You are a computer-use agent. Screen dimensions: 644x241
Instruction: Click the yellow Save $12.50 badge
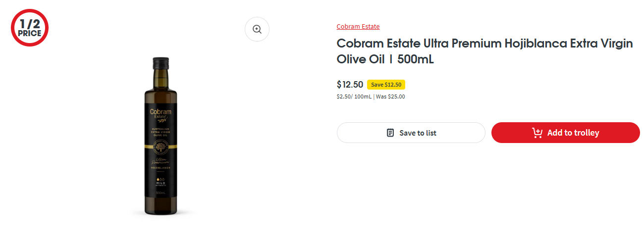click(x=386, y=85)
